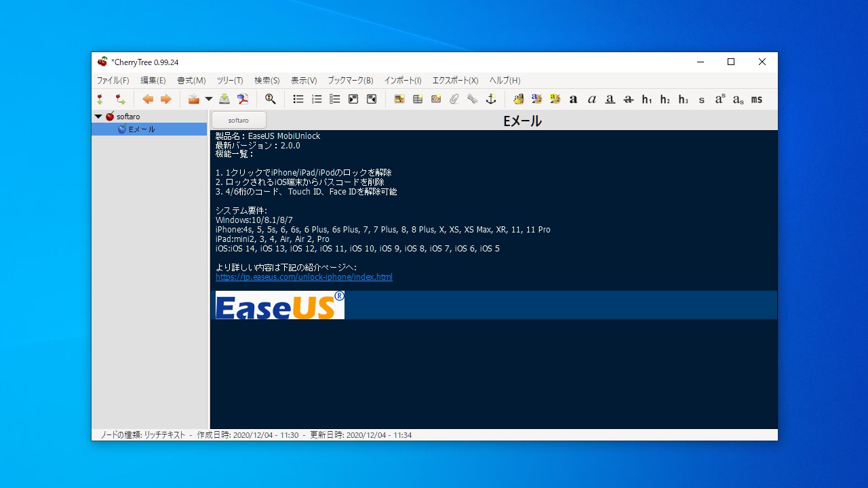This screenshot has width=868, height=488.
Task: Click the 製品名：EaseUS MobiUnlock line
Action: point(268,136)
